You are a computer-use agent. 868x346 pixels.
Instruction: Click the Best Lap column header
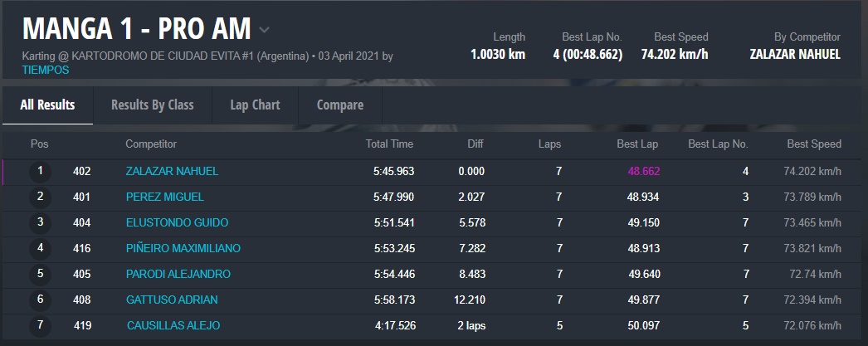coord(637,144)
